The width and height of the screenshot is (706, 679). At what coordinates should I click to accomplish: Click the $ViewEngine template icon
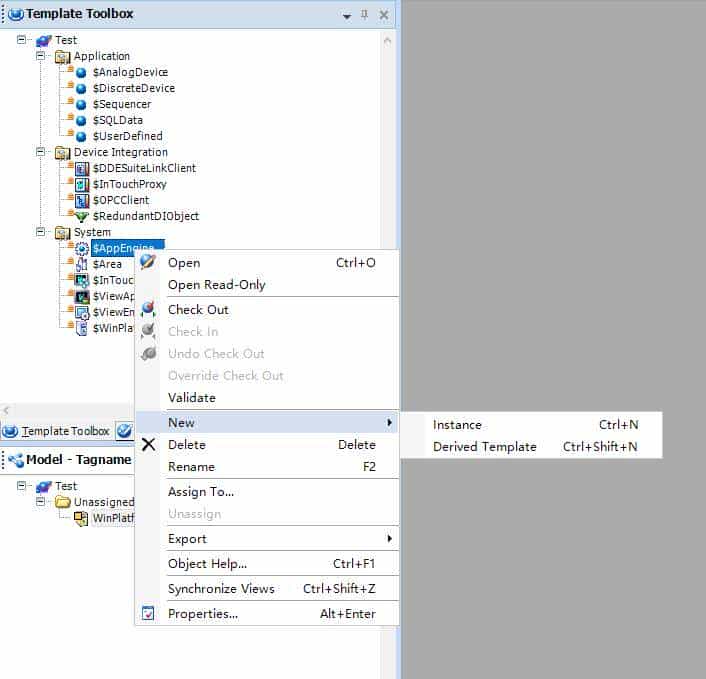click(x=81, y=312)
